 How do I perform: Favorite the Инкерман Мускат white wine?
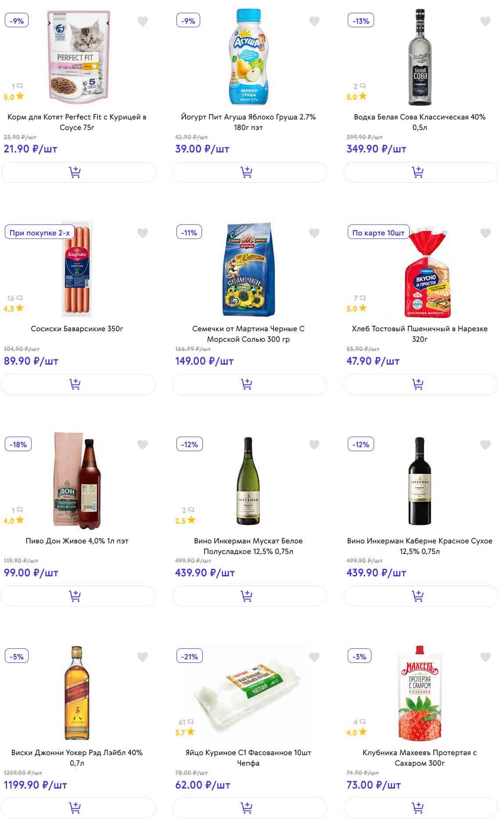(314, 445)
